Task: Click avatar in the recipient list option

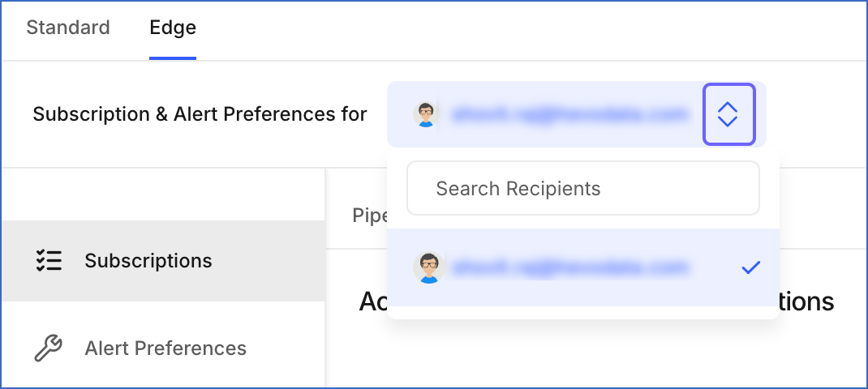Action: coord(428,267)
